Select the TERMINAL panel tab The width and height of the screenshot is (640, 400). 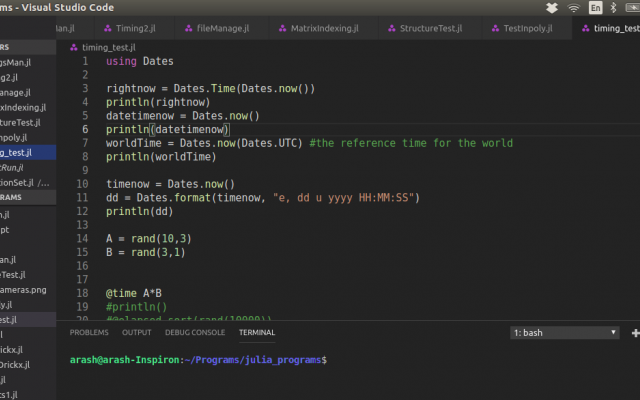(257, 332)
